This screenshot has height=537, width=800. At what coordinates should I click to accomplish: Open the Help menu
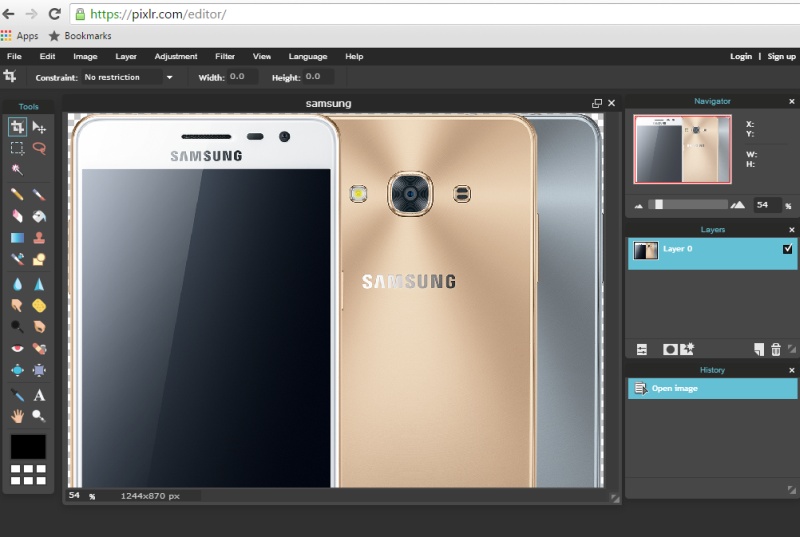[x=354, y=56]
